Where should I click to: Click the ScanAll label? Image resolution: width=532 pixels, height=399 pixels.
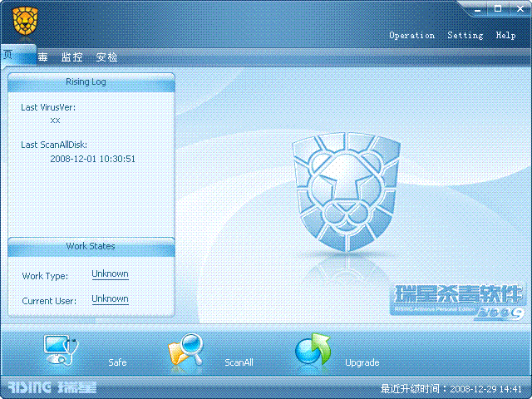coord(239,362)
